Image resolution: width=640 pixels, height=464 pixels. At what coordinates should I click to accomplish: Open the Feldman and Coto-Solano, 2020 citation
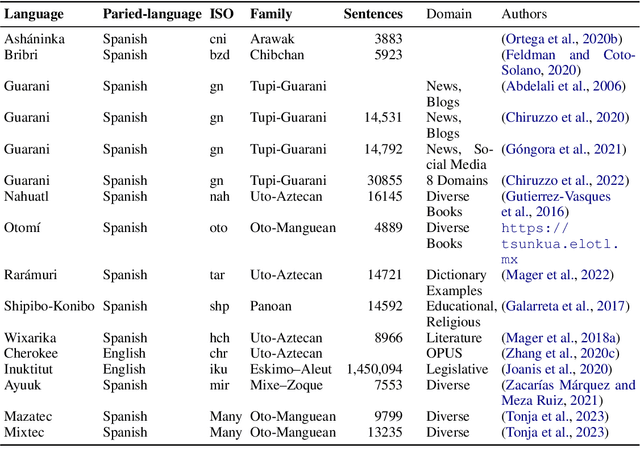click(x=567, y=54)
